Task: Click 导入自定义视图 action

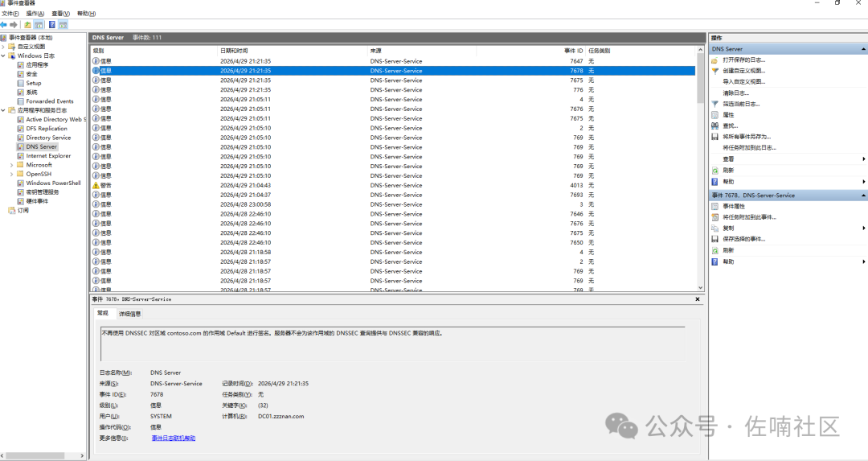Action: 744,82
